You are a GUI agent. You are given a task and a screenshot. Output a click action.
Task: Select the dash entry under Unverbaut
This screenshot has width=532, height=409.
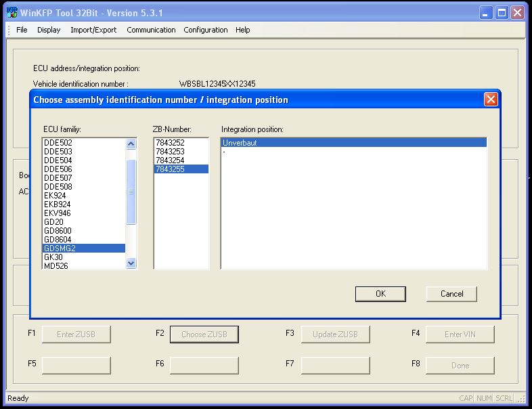tap(354, 152)
